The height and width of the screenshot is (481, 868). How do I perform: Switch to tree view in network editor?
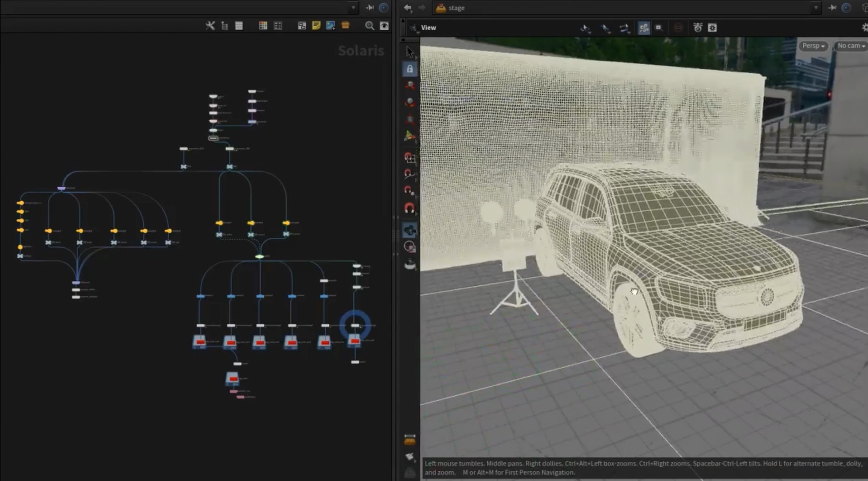click(225, 26)
